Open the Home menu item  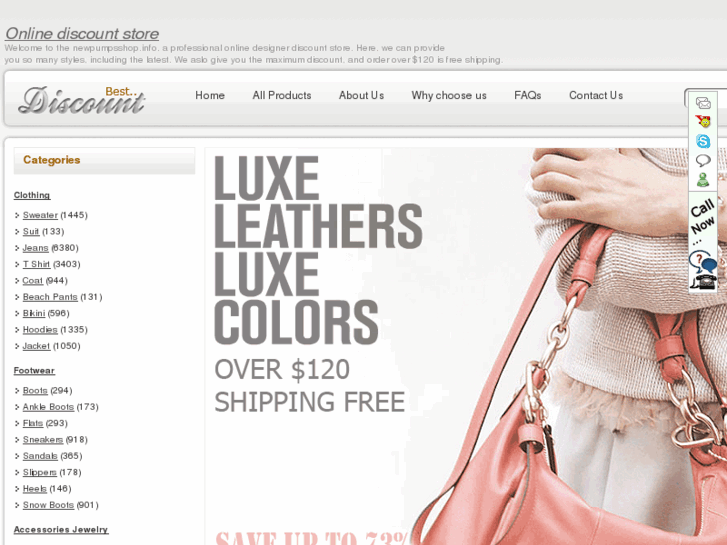[x=210, y=95]
